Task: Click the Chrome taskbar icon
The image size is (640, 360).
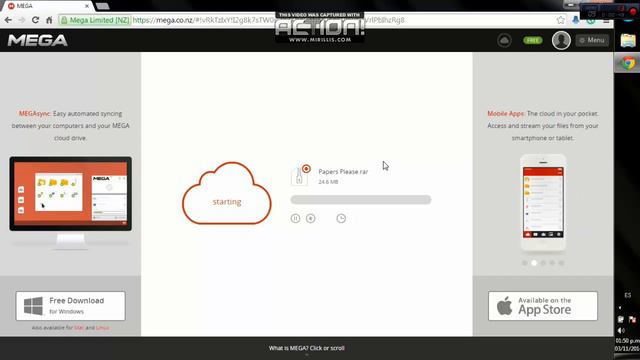Action: click(629, 63)
